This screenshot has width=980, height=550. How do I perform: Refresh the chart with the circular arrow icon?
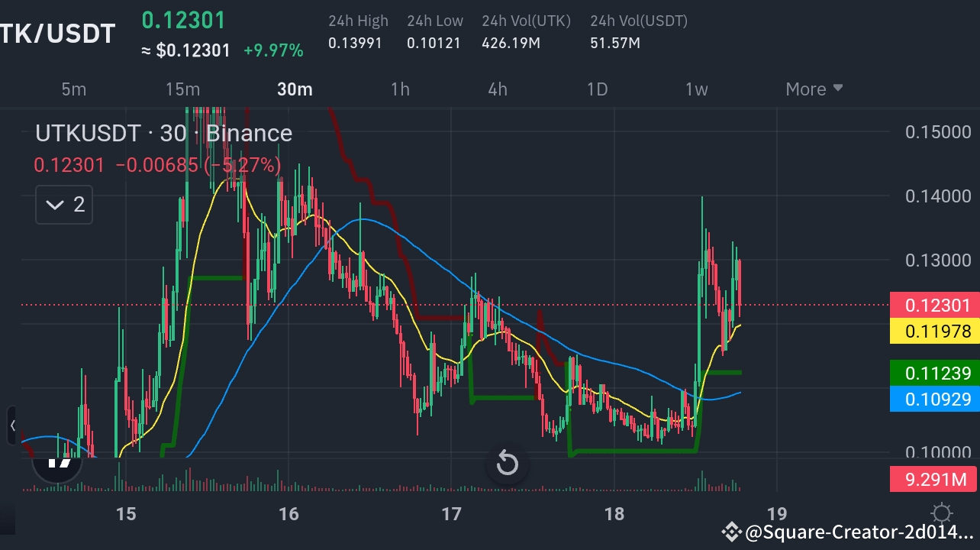tap(507, 463)
